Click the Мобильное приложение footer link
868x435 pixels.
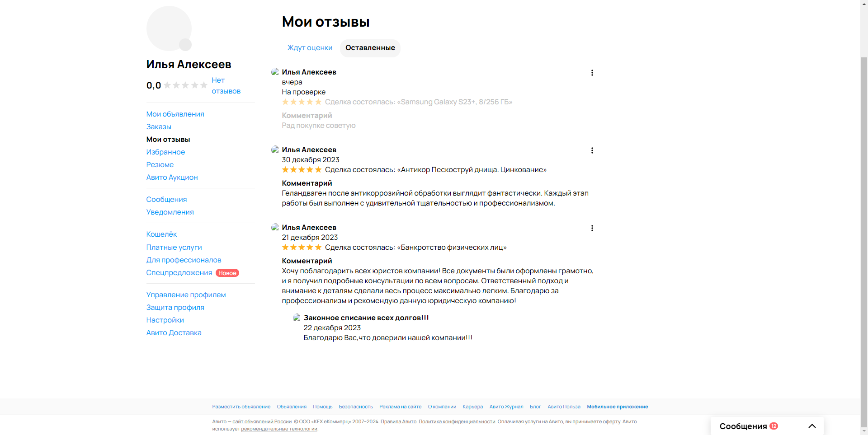coord(617,407)
